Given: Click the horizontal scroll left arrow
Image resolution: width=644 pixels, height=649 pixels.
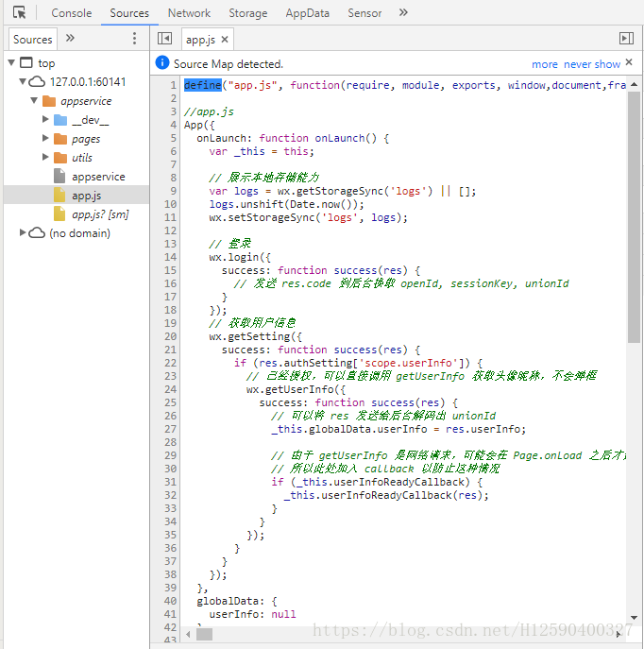Looking at the screenshot, I should click(x=188, y=634).
